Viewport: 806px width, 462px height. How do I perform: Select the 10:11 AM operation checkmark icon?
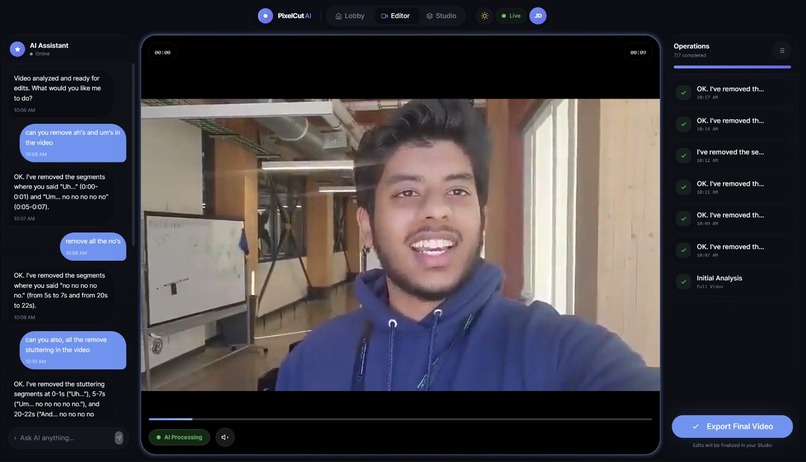(683, 187)
